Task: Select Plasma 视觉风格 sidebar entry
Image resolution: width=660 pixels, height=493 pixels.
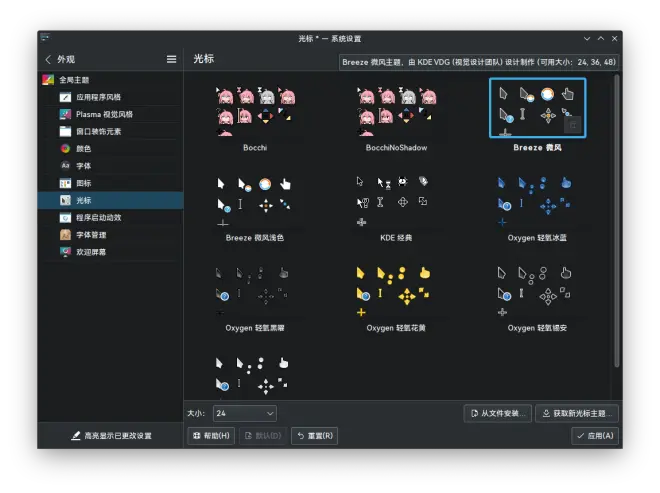Action: click(104, 114)
